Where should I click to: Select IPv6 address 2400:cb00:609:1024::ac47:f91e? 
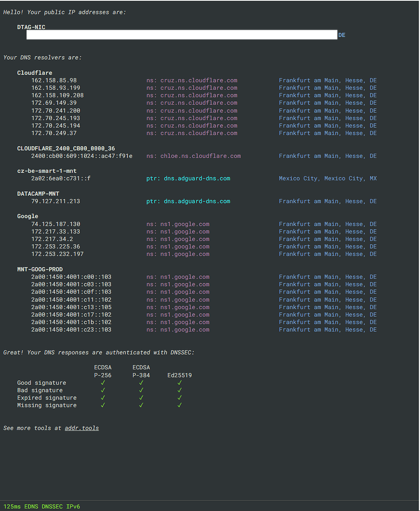[x=82, y=156]
